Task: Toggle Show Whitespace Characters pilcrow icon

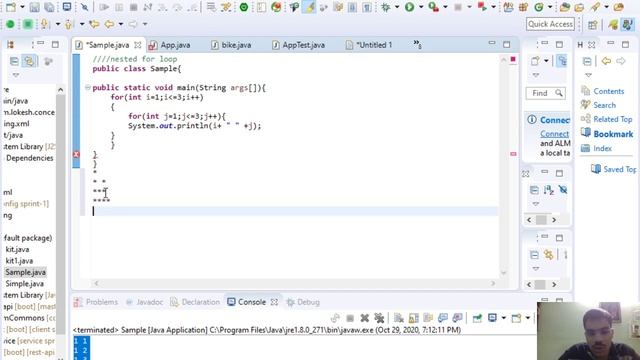Action: [367, 7]
